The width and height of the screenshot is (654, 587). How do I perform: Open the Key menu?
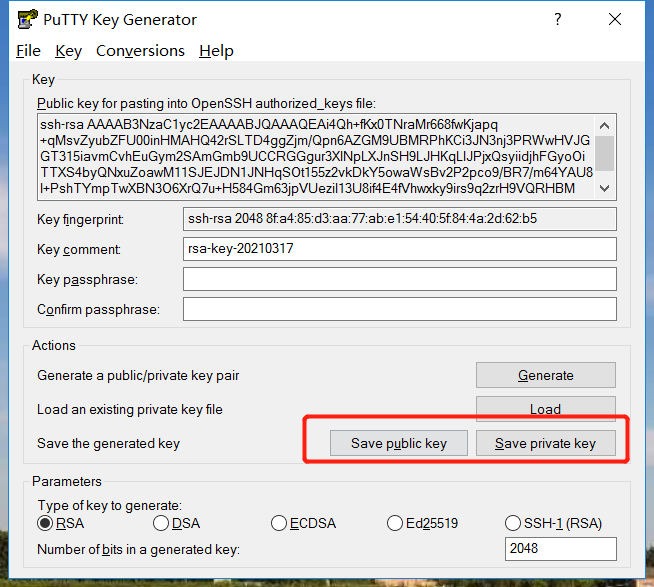point(68,51)
